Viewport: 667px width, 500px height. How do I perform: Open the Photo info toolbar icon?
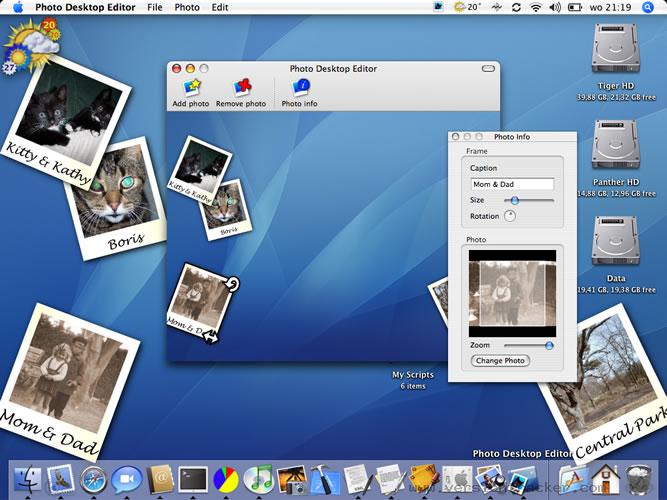pos(301,88)
